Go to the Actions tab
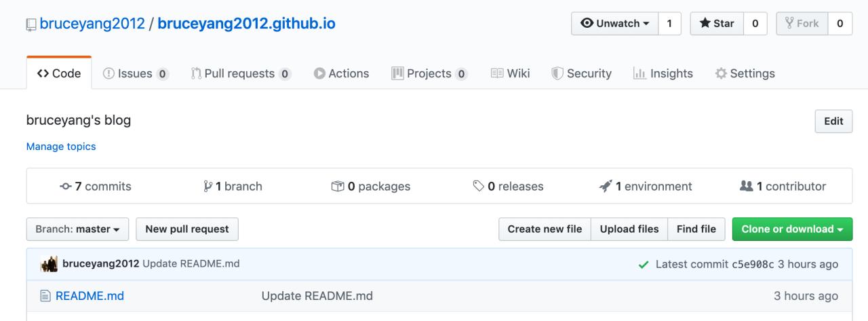 (341, 73)
